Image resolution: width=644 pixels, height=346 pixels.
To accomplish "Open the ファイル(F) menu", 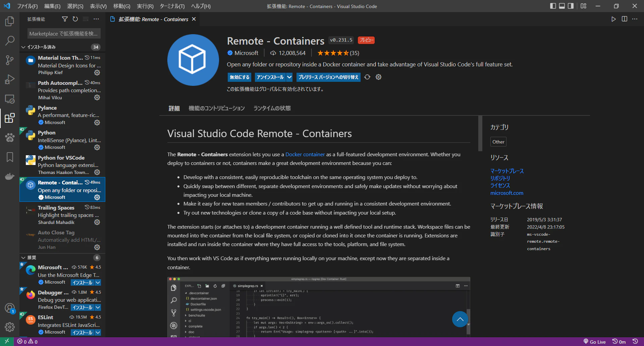I will tap(28, 6).
